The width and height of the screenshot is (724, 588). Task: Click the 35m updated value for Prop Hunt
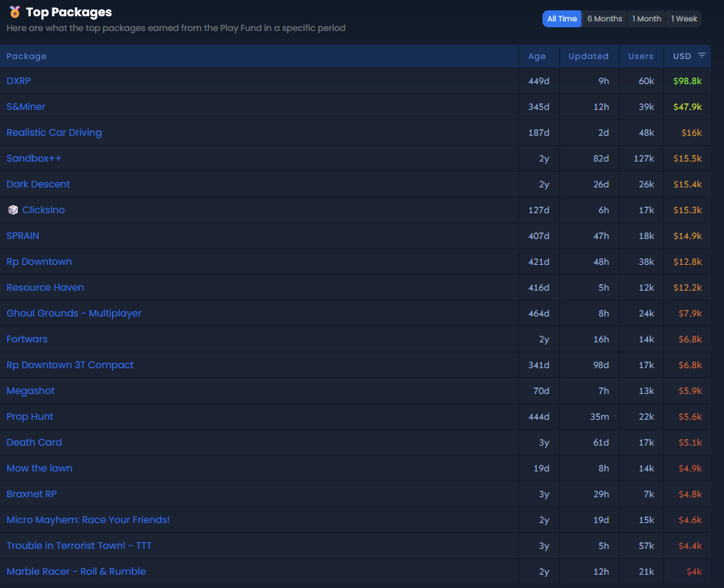coord(599,417)
